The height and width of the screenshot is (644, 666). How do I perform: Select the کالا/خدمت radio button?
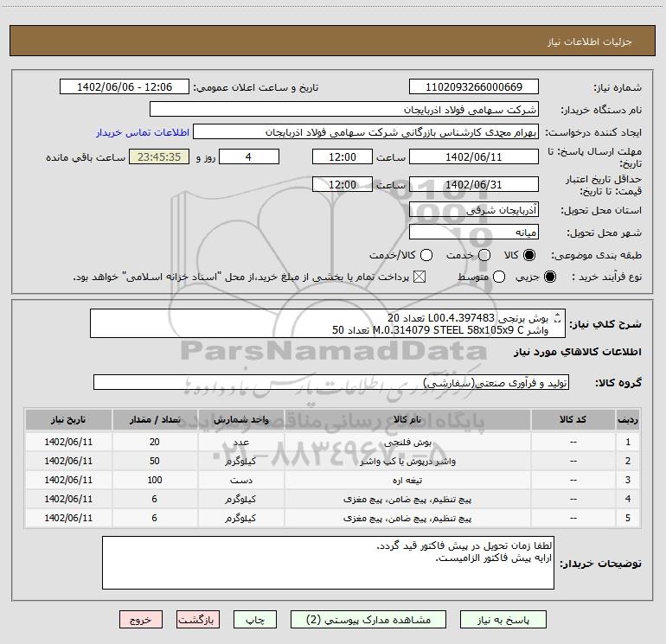click(x=426, y=255)
